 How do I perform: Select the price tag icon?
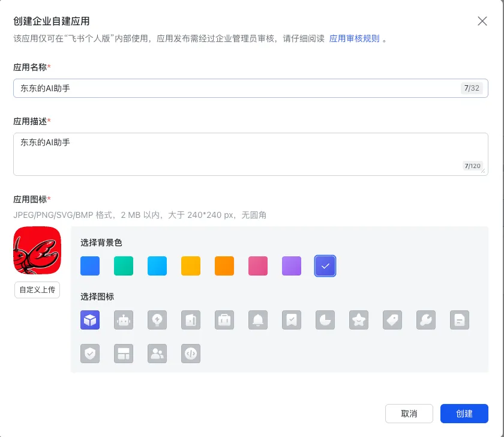pos(392,320)
